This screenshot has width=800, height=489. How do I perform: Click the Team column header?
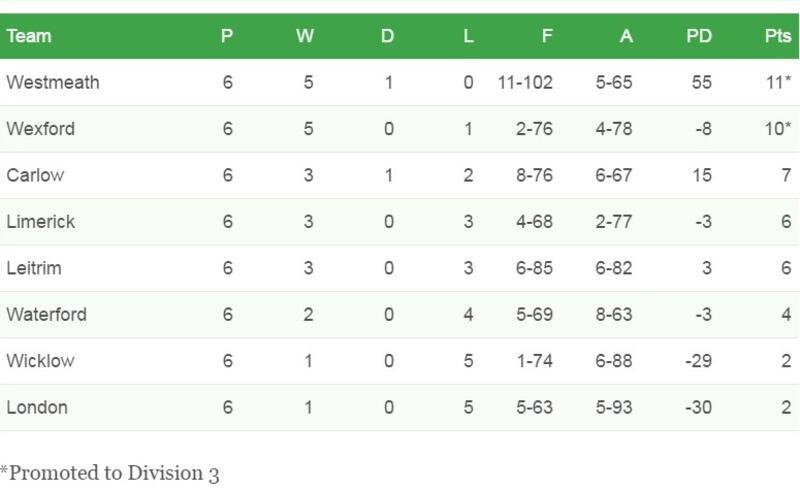click(x=29, y=36)
